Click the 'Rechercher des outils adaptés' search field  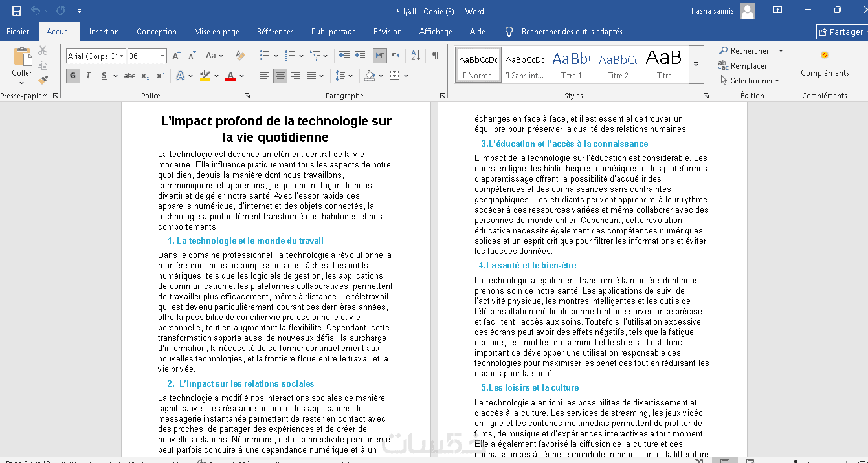572,31
